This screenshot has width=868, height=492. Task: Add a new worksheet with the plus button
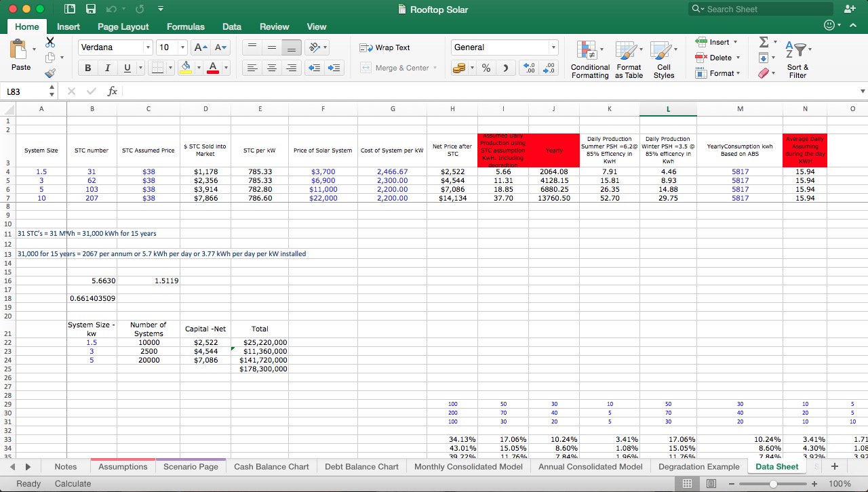(835, 466)
